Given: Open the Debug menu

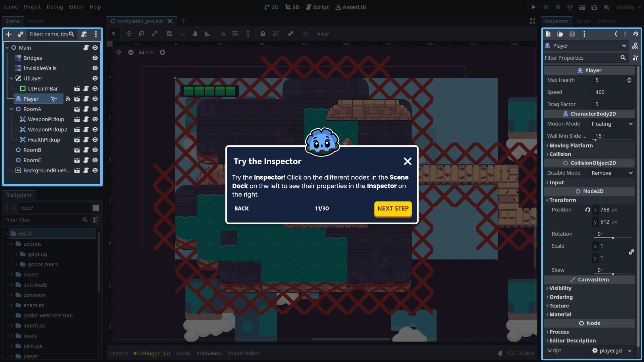Looking at the screenshot, I should [x=55, y=7].
